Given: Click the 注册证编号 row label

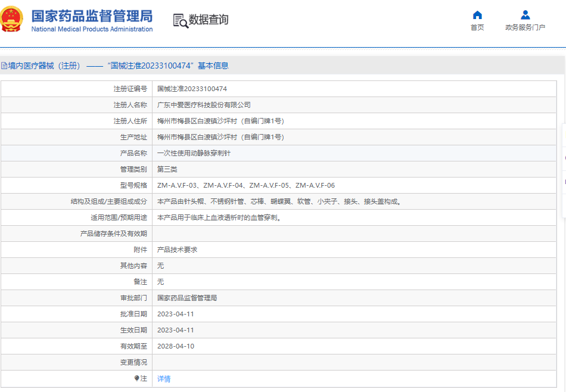Looking at the screenshot, I should [130, 89].
